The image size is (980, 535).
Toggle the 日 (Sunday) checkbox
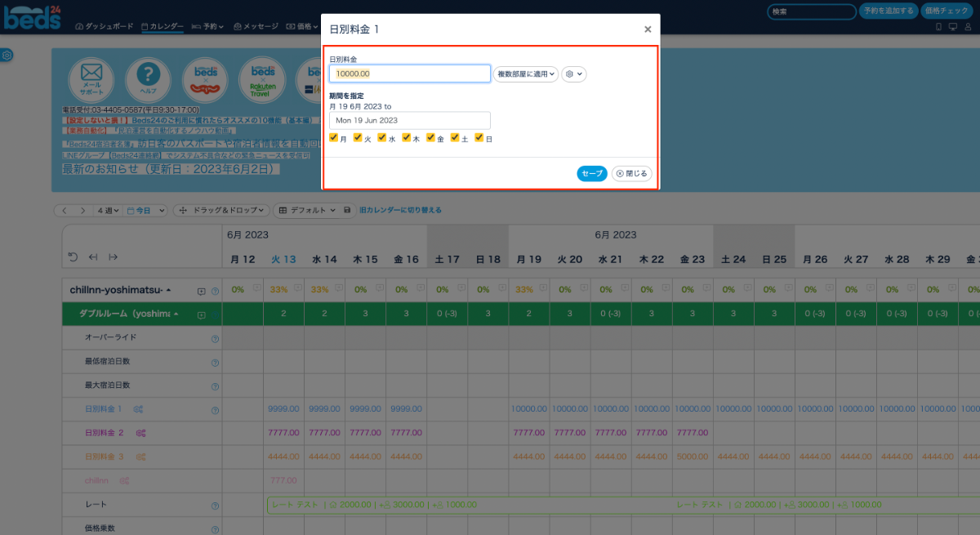coord(479,138)
